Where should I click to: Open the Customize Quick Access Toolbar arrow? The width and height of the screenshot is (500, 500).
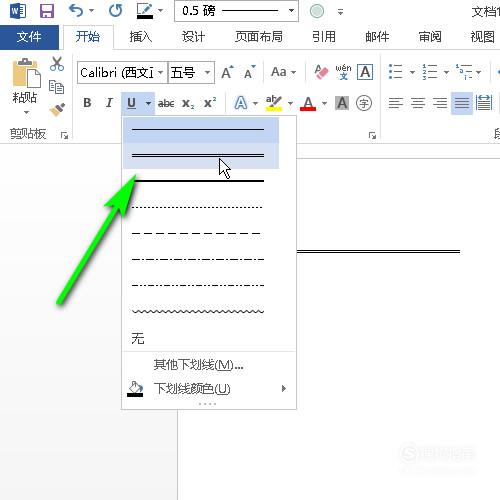[340, 12]
